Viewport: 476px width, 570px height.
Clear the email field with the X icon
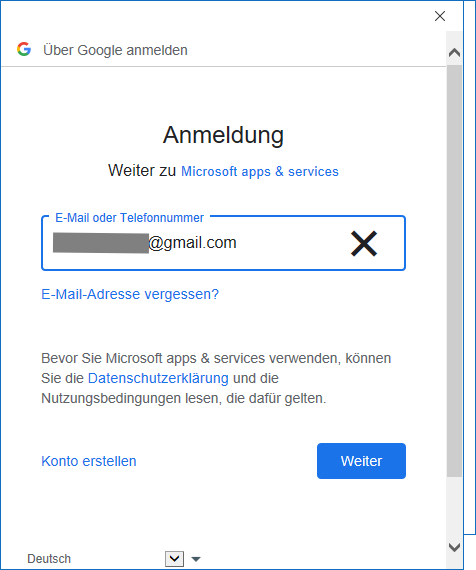(x=364, y=244)
